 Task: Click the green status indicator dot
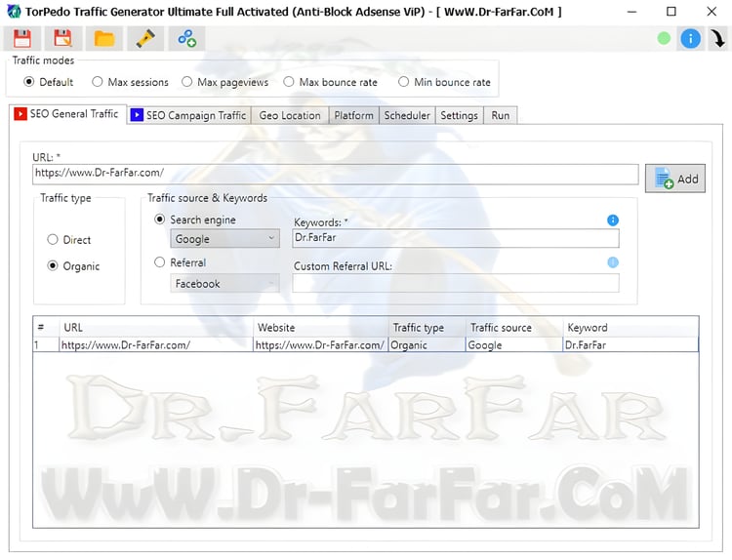664,38
